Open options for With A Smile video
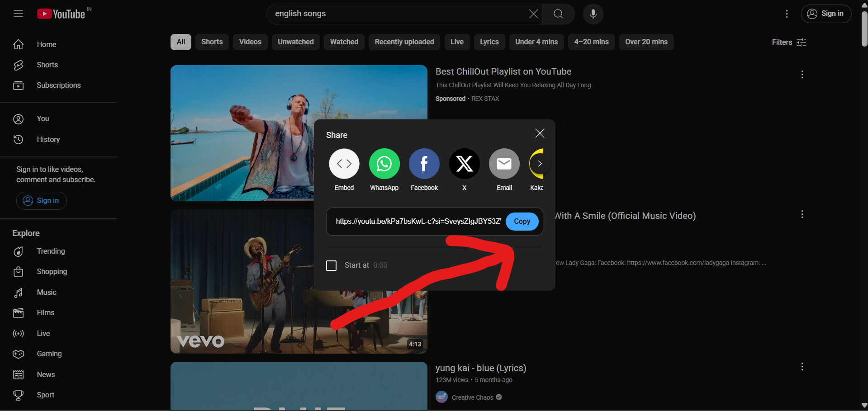Image resolution: width=868 pixels, height=411 pixels. click(x=802, y=214)
